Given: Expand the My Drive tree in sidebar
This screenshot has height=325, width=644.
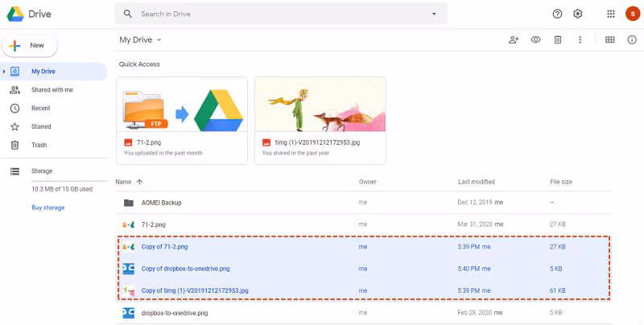Looking at the screenshot, I should tap(4, 72).
